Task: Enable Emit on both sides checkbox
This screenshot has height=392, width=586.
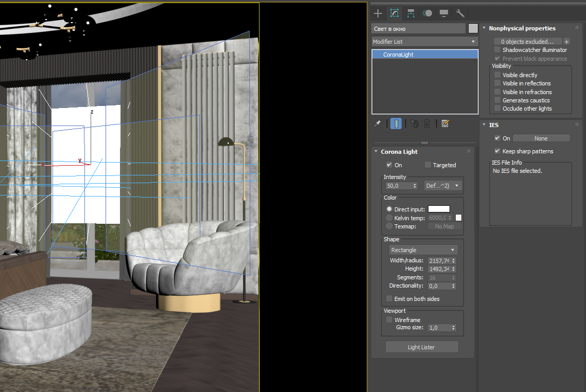Action: click(389, 298)
